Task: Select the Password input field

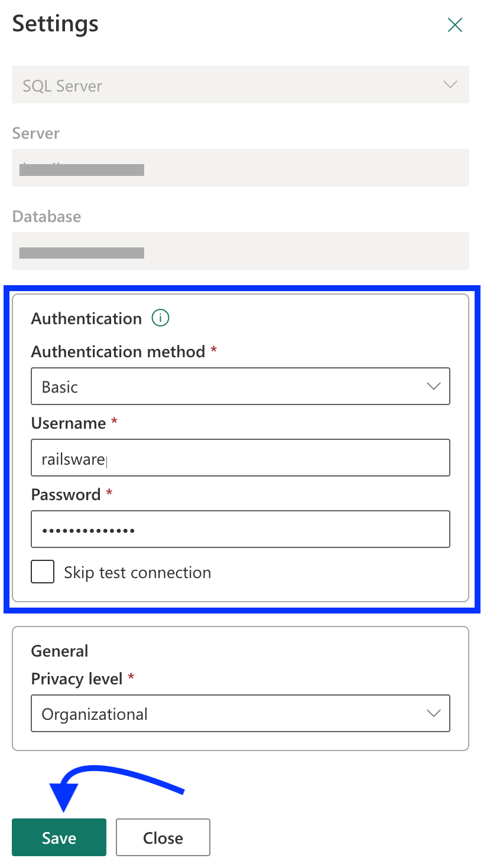Action: 240,529
